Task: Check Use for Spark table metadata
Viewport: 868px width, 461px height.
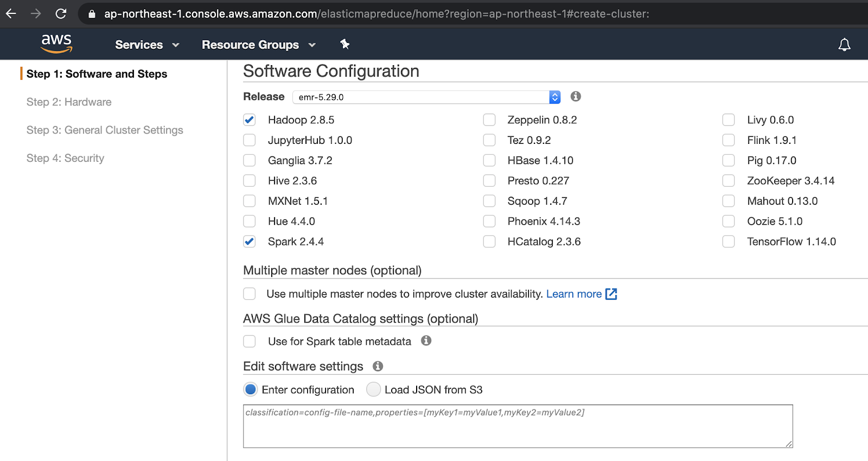Action: point(250,341)
